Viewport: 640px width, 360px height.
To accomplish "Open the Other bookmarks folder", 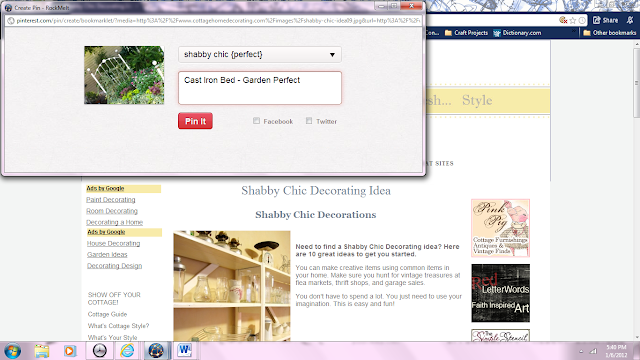I will click(x=610, y=33).
